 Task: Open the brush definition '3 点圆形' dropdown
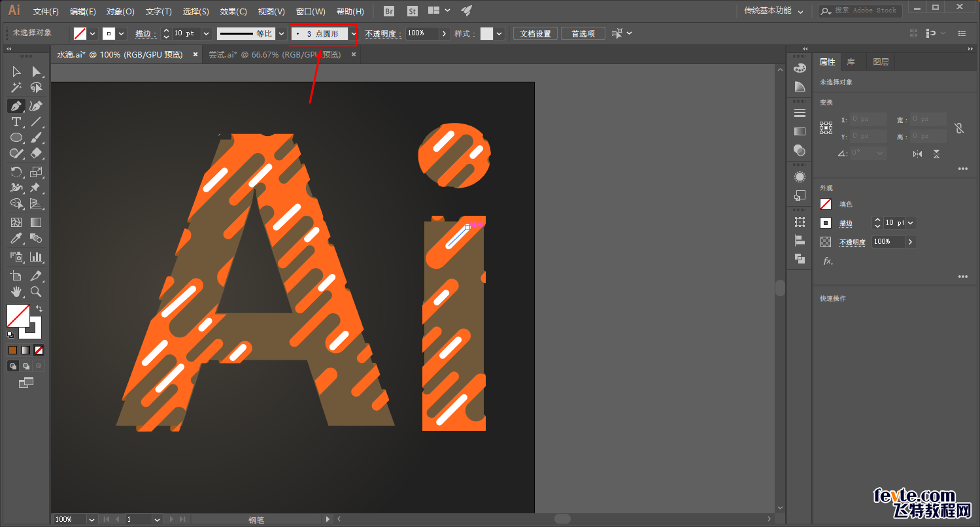click(354, 33)
